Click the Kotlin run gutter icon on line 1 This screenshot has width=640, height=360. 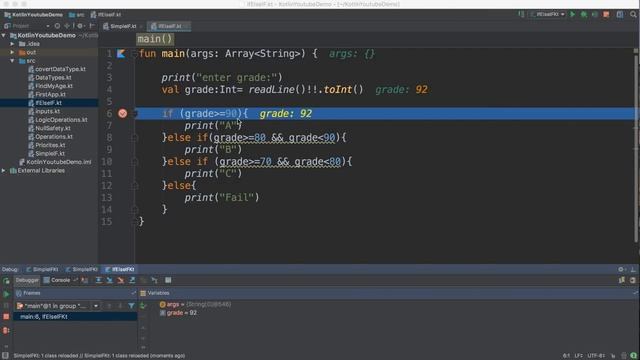point(121,53)
